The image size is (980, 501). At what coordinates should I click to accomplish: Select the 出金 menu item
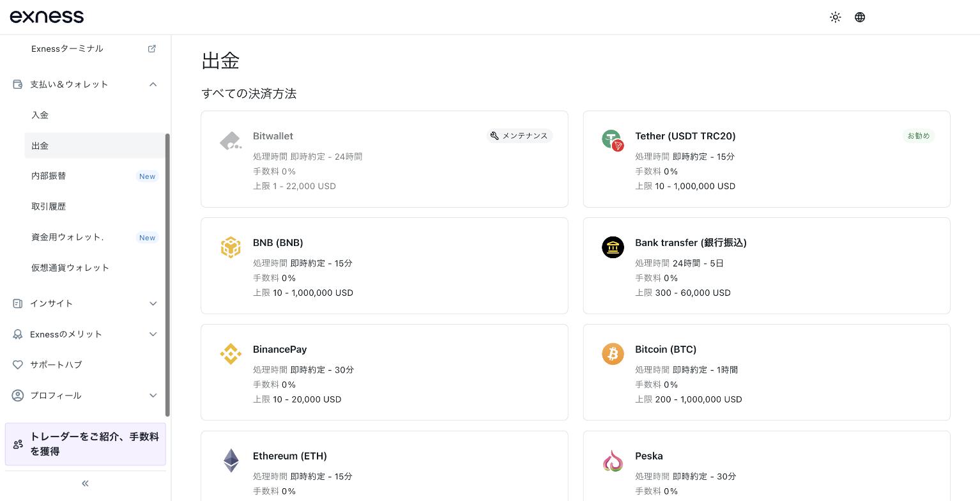pos(95,146)
